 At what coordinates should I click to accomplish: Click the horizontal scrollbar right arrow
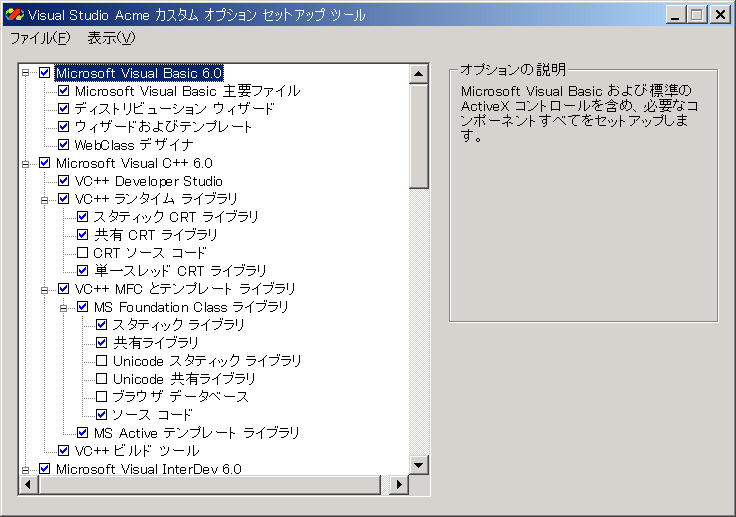click(x=399, y=485)
